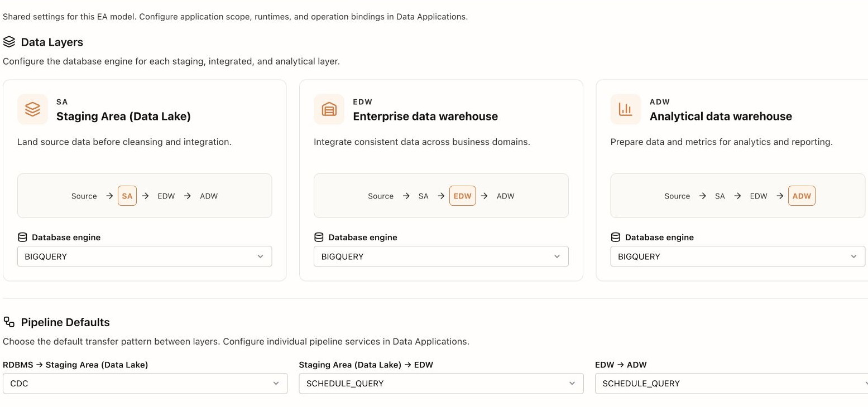Click the highlighted SA badge in the flow
The height and width of the screenshot is (407, 868).
[x=127, y=196]
